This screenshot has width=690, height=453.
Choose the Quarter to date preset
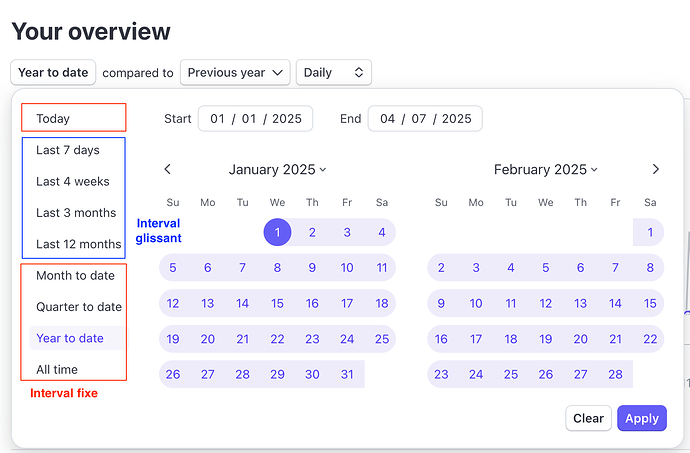click(78, 307)
